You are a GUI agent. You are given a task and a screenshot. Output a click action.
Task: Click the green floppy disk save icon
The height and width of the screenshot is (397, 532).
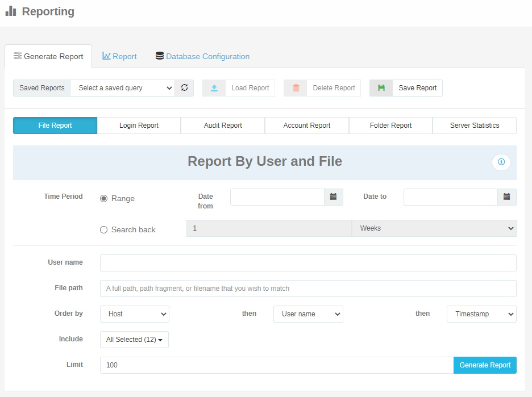(381, 88)
